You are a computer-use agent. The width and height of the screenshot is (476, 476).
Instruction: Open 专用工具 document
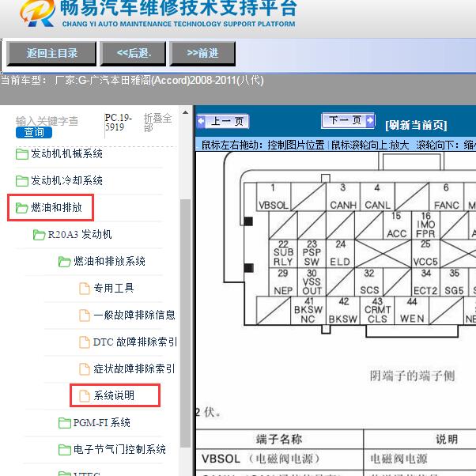pyautogui.click(x=114, y=289)
